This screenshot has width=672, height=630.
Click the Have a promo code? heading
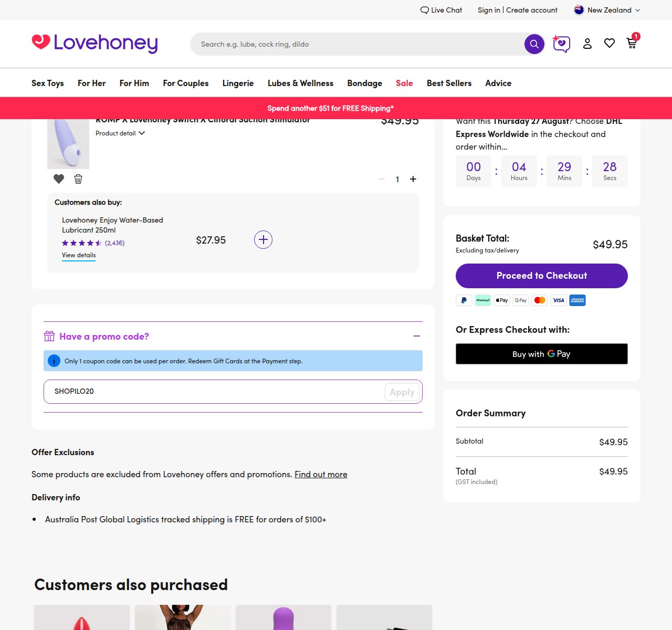104,337
